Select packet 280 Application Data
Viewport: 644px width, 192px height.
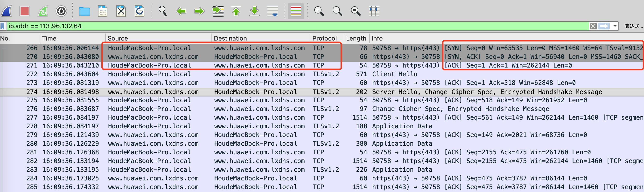[322, 144]
